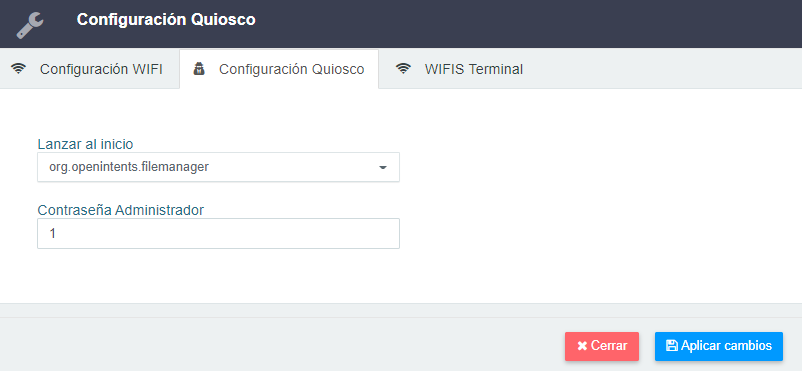Click the Configuración Quiosco header title
Image resolution: width=802 pixels, height=371 pixels.
pyautogui.click(x=166, y=20)
